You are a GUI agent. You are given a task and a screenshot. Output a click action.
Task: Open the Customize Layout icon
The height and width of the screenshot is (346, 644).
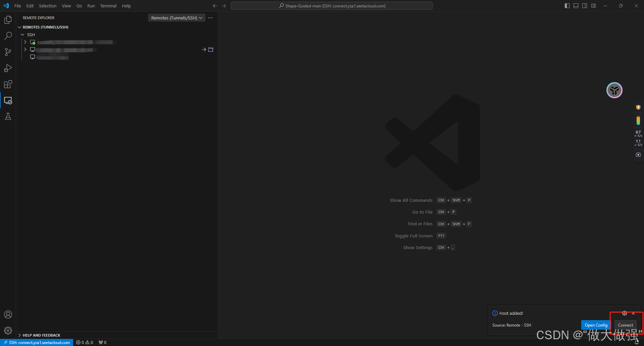[x=594, y=6]
